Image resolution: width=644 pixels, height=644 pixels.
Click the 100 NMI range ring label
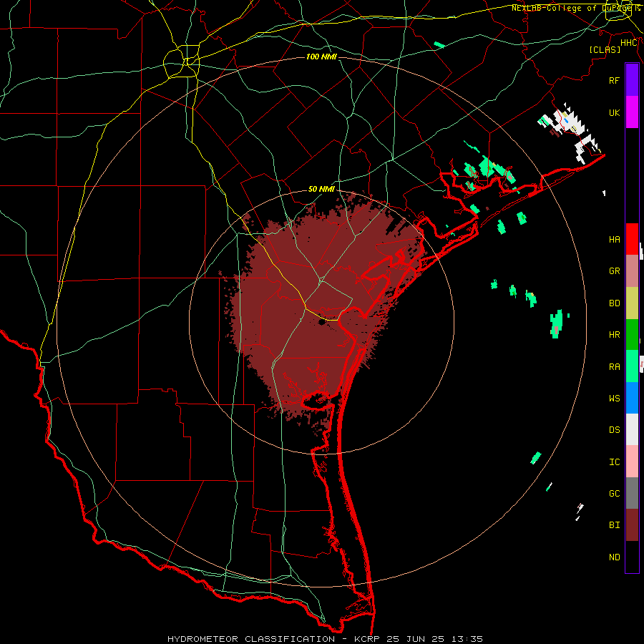click(x=321, y=57)
